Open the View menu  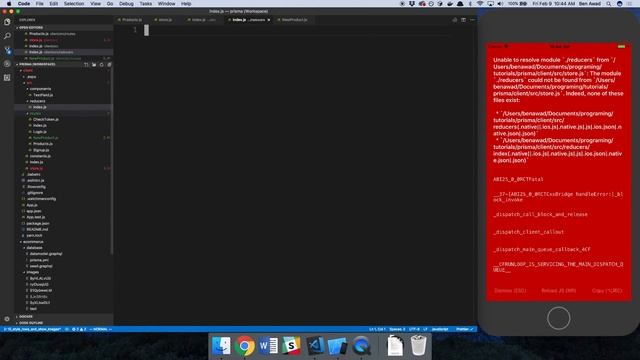point(96,4)
